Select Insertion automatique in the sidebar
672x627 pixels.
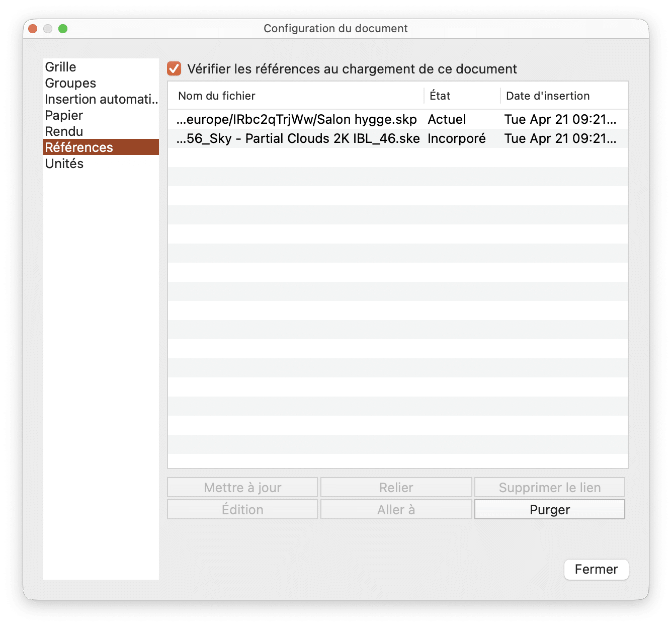[101, 99]
